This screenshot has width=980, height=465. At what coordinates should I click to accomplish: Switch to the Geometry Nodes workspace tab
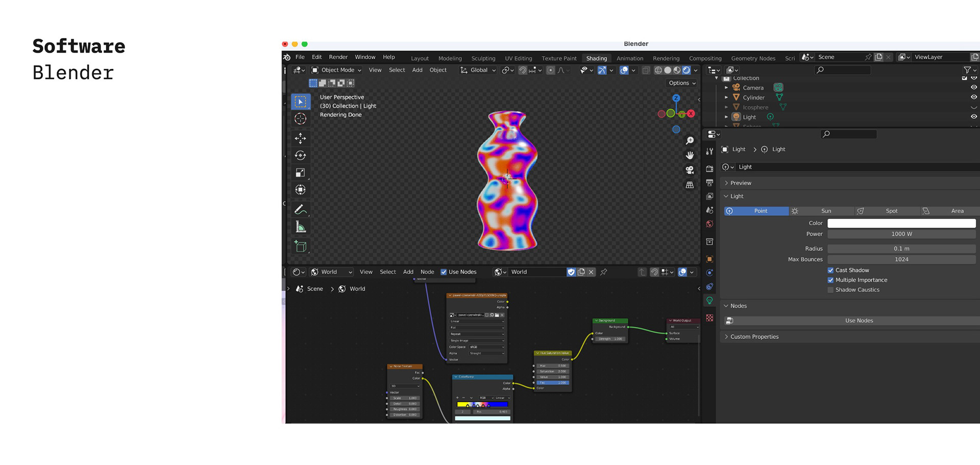point(753,58)
